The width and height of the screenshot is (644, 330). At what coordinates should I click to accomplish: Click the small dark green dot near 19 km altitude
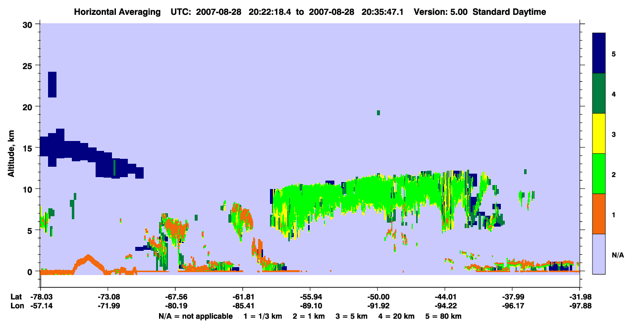tap(378, 113)
